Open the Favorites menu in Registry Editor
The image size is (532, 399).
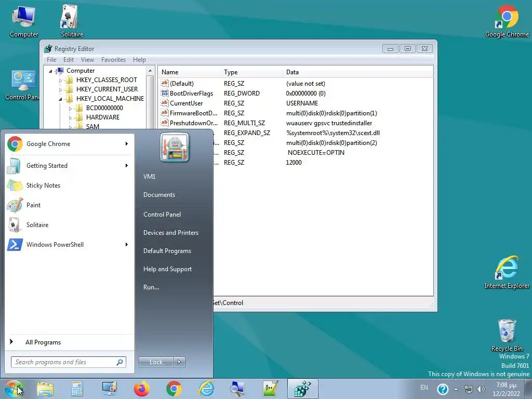113,60
